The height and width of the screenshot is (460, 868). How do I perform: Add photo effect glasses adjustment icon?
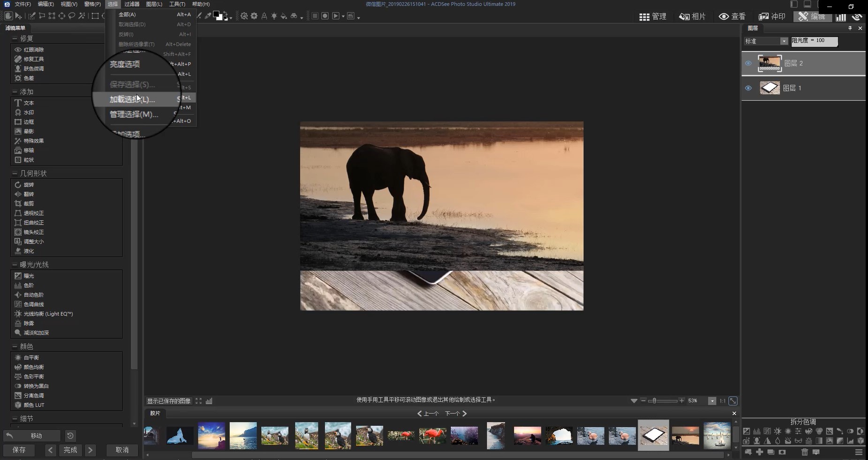[x=799, y=441]
